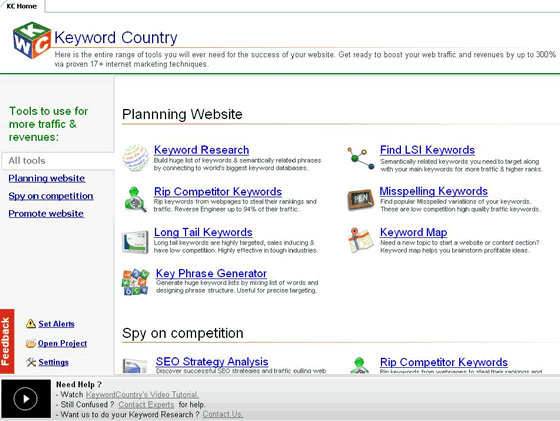Click the Keyword Country title text

click(116, 37)
